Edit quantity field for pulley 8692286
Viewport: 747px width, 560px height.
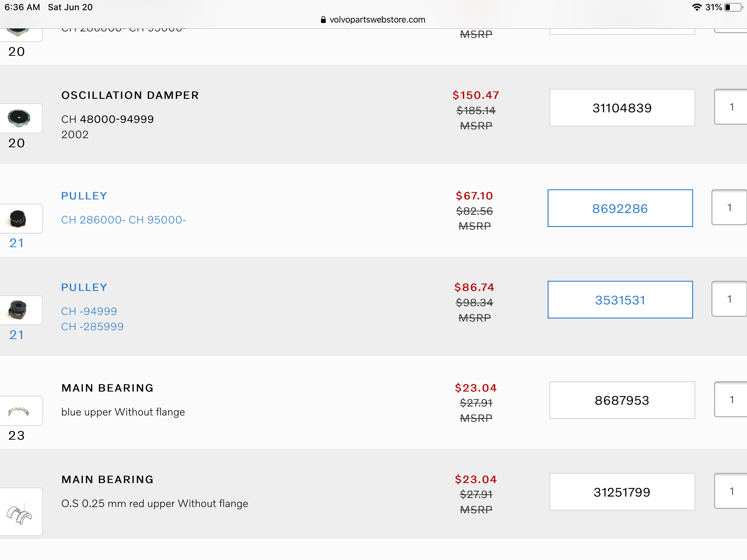tap(729, 207)
